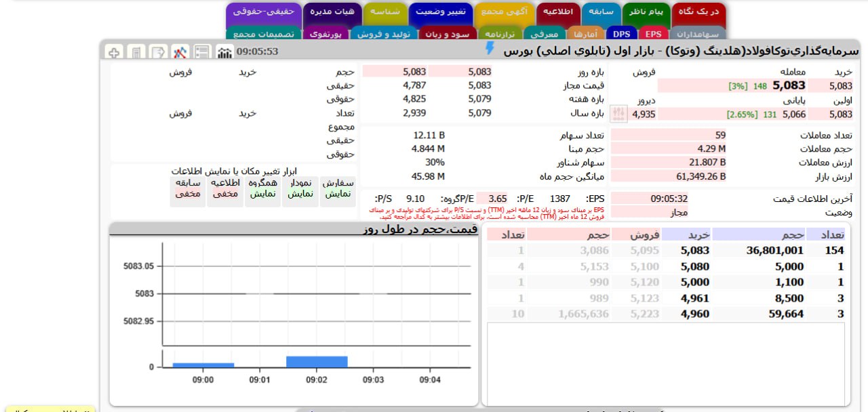Click the clock 09:05:53 in header
The width and height of the screenshot is (868, 412).
point(257,52)
